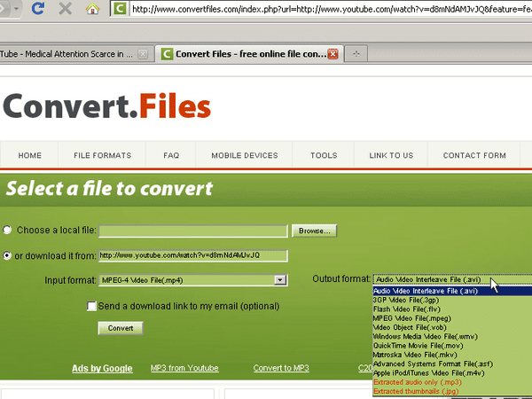
Task: Choose Flash Video File (.flv) option
Action: click(452, 309)
